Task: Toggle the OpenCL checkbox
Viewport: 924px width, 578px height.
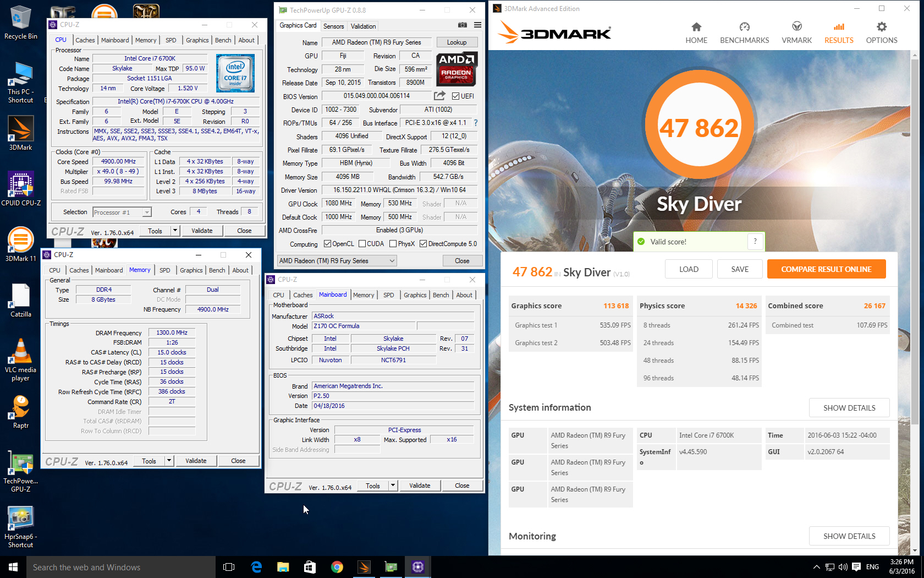Action: point(327,243)
